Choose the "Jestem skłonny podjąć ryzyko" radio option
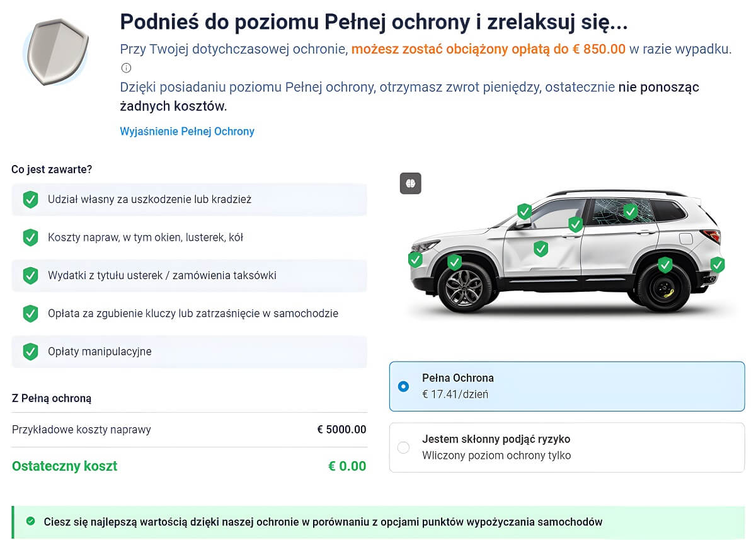This screenshot has width=756, height=540. 403,447
